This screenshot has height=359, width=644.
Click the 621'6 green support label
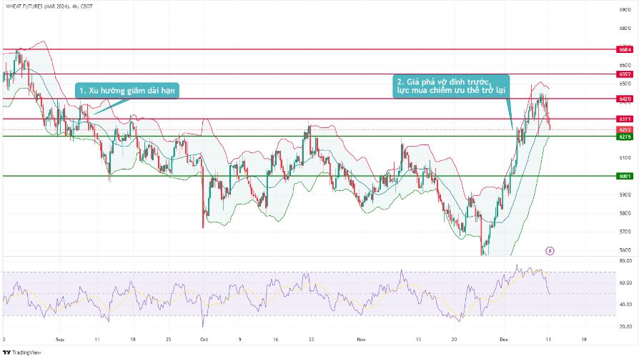tap(624, 136)
